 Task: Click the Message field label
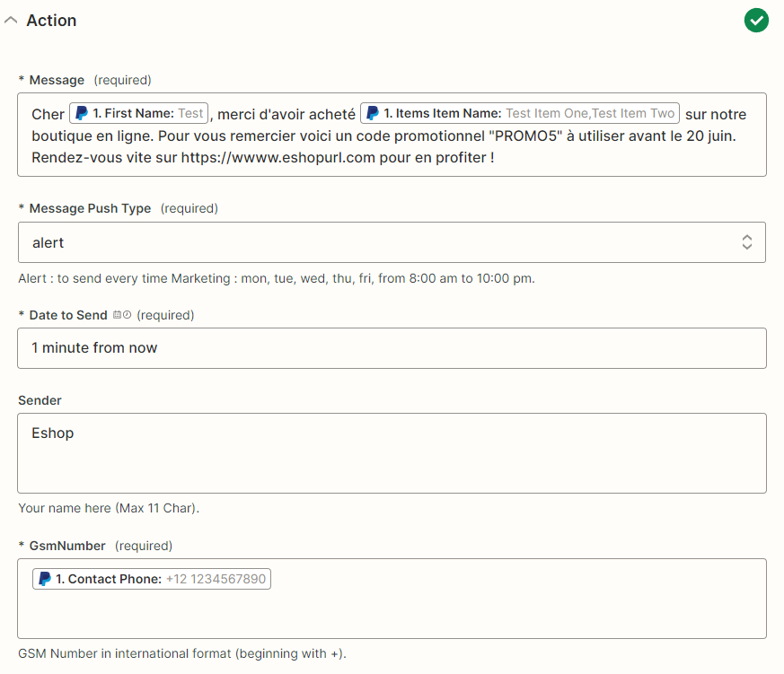[x=57, y=80]
